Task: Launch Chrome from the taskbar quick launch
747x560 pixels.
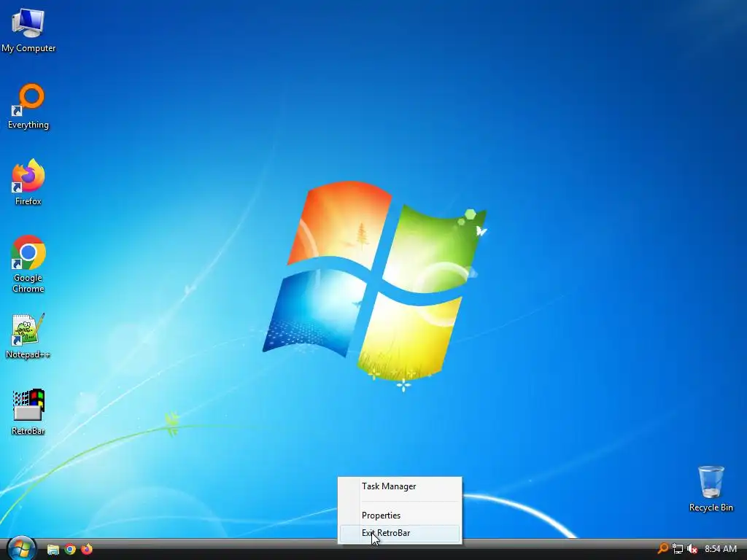Action: point(70,550)
